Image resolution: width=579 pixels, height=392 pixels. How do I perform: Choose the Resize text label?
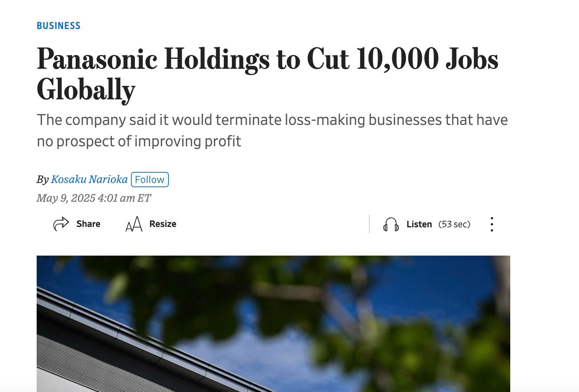click(x=163, y=224)
